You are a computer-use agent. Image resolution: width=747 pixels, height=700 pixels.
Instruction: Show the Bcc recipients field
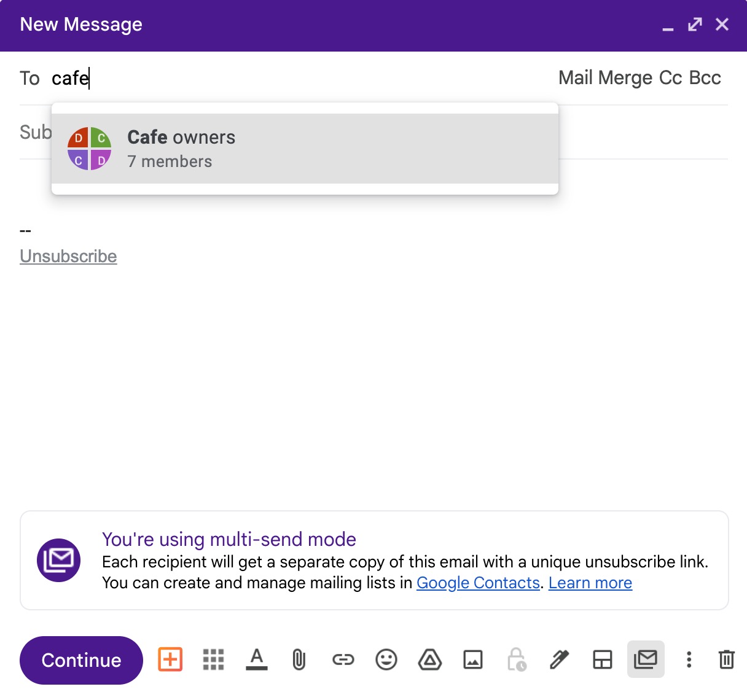click(704, 77)
